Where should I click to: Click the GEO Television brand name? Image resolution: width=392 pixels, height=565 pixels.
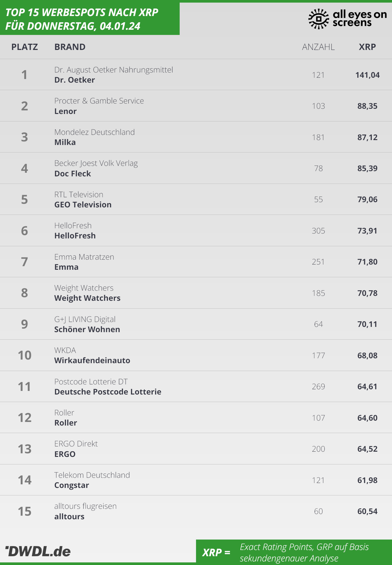[x=83, y=205]
